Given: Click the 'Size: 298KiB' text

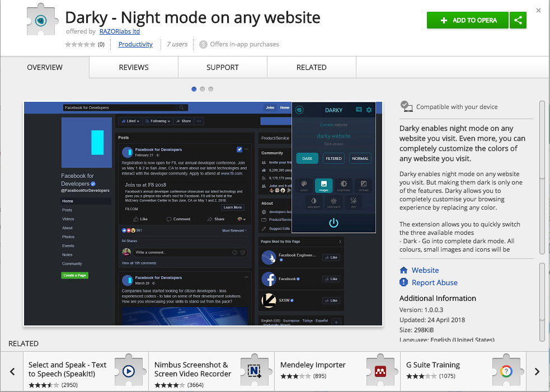Looking at the screenshot, I should point(416,330).
